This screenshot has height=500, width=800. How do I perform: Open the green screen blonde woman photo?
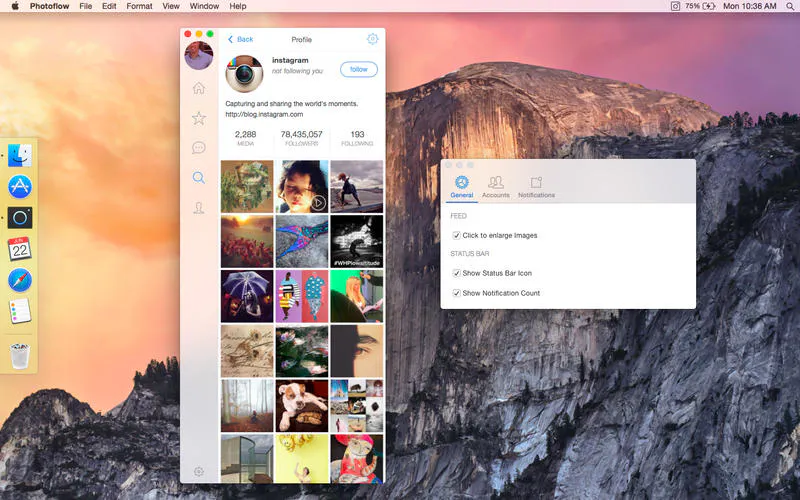click(x=357, y=296)
